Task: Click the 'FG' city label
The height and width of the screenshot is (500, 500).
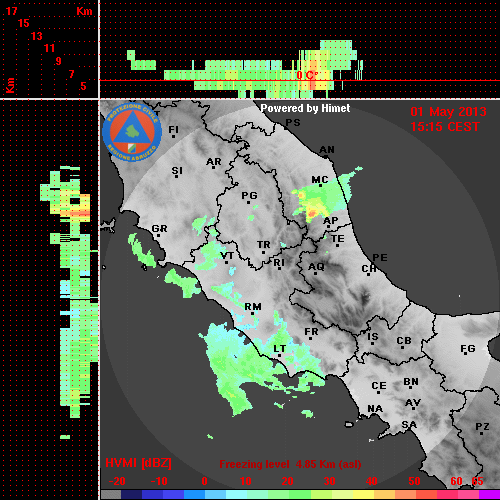Action: point(468,349)
